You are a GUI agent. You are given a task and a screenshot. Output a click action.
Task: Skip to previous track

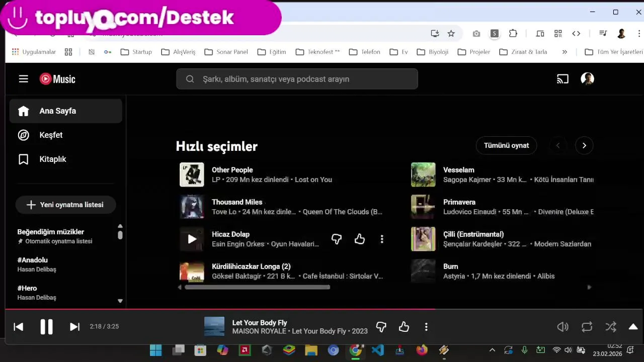(18, 327)
